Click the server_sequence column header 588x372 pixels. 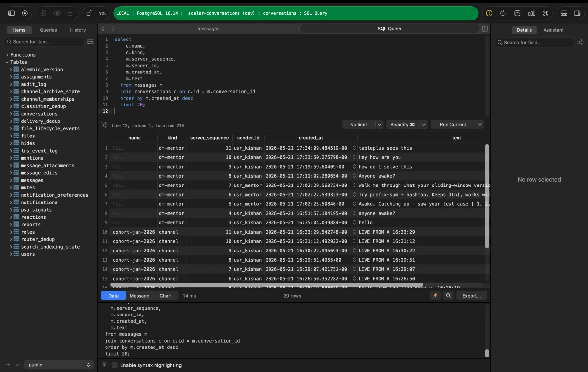[209, 138]
